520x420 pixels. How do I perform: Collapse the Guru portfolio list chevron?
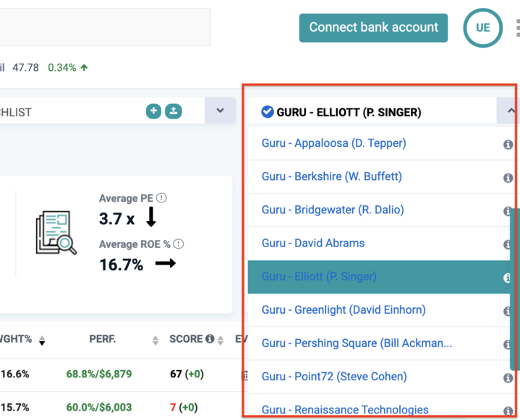pyautogui.click(x=511, y=111)
